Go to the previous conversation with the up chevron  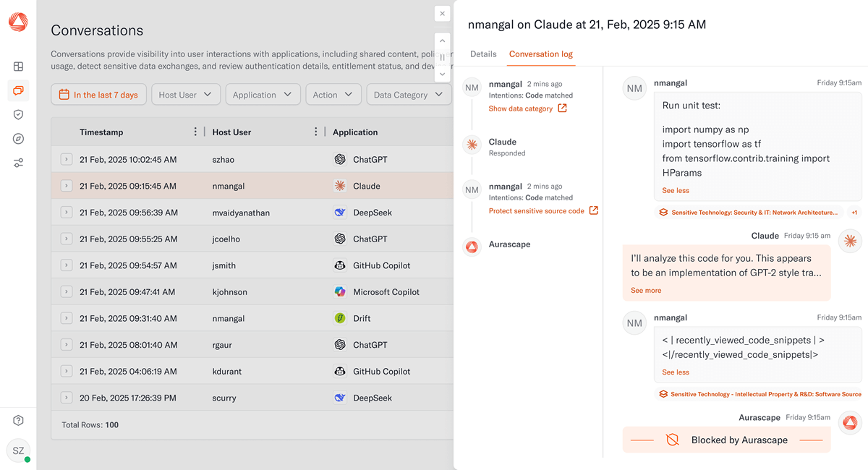[443, 41]
